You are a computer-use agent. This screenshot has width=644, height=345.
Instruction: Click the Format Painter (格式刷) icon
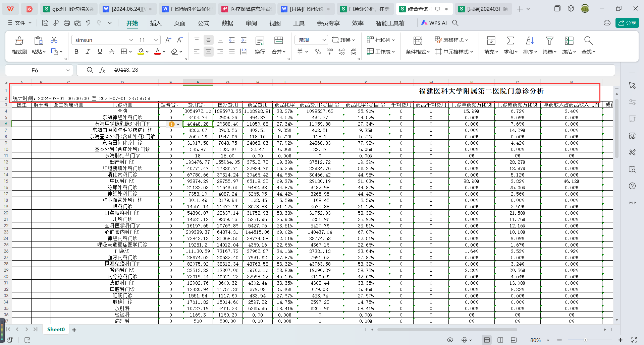click(x=19, y=41)
